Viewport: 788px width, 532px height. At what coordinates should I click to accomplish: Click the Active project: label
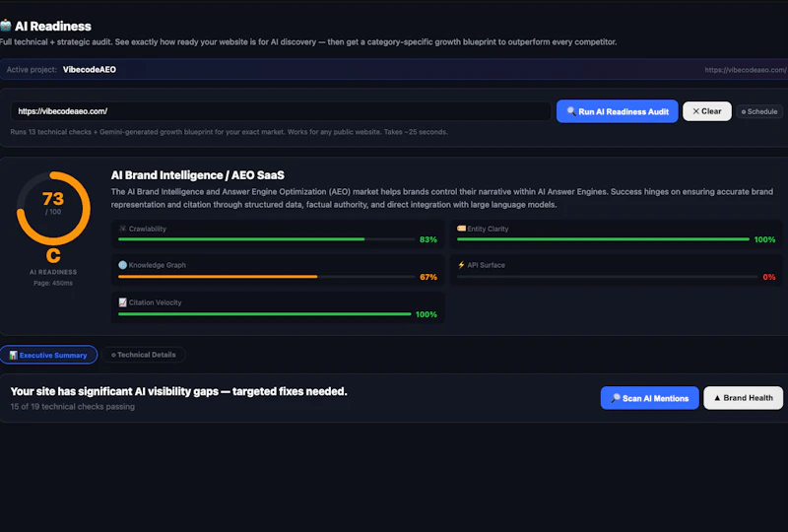(32, 69)
